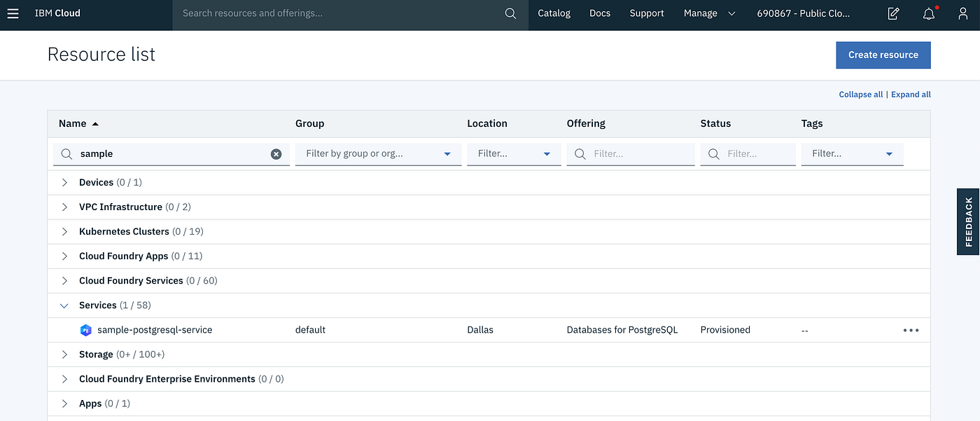Click the Expand all link
This screenshot has height=421, width=980.
(911, 95)
